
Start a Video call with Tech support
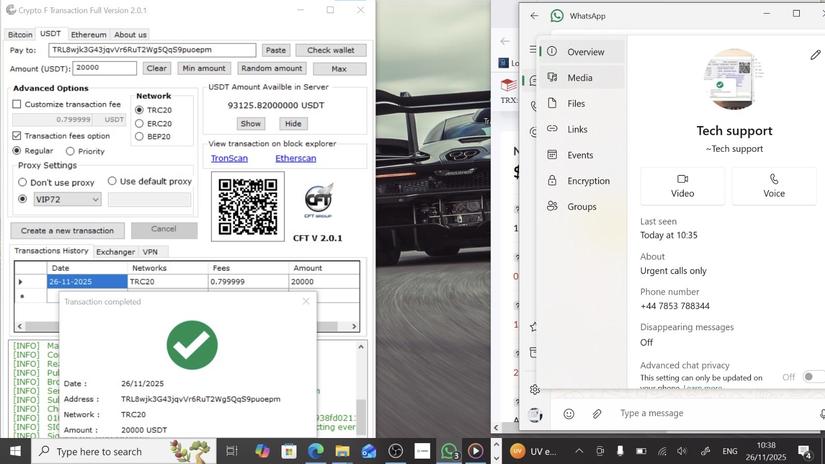tap(682, 186)
